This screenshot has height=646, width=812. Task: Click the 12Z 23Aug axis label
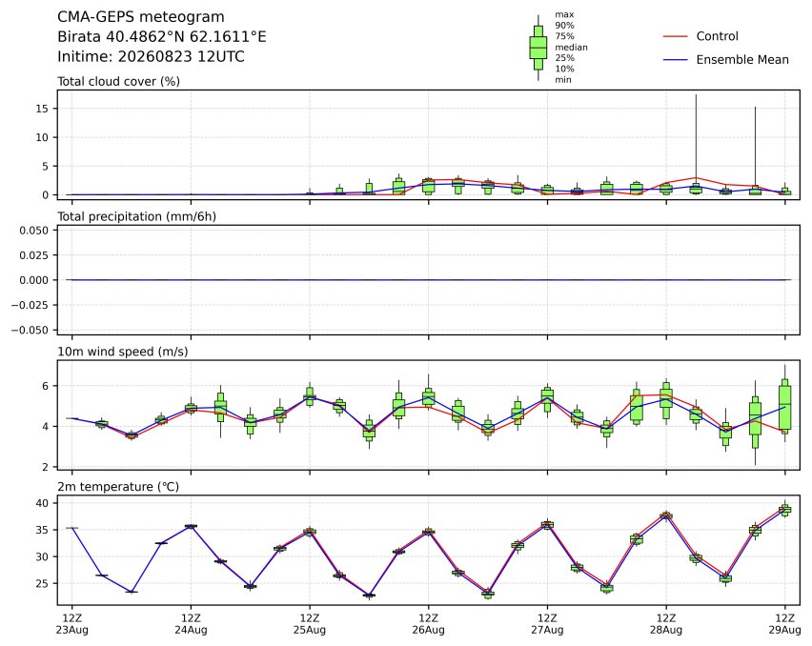72,624
